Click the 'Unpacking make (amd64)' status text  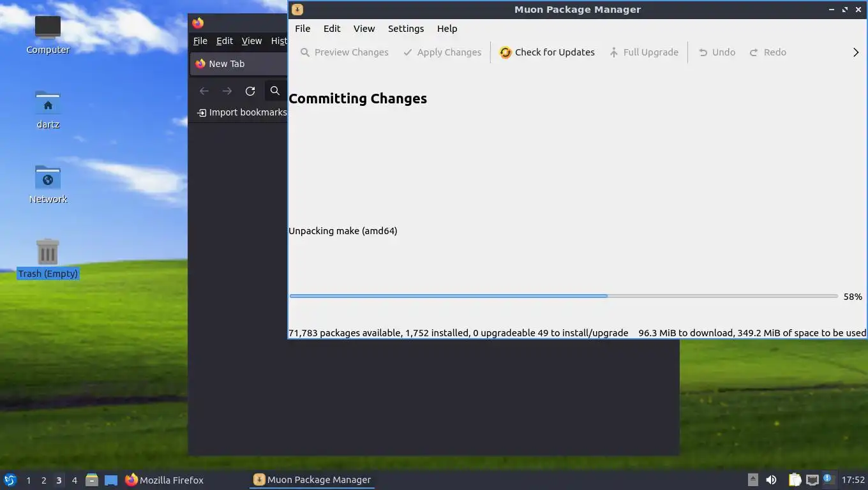click(343, 231)
